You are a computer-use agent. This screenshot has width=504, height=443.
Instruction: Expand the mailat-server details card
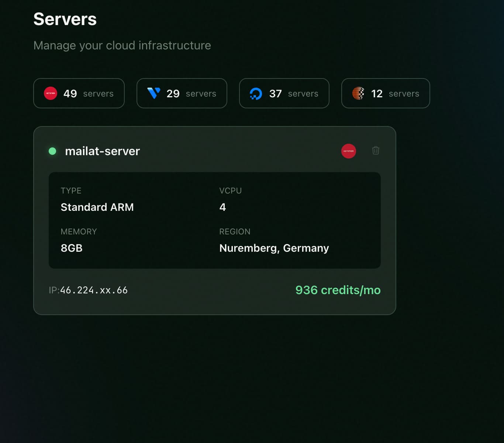214,220
